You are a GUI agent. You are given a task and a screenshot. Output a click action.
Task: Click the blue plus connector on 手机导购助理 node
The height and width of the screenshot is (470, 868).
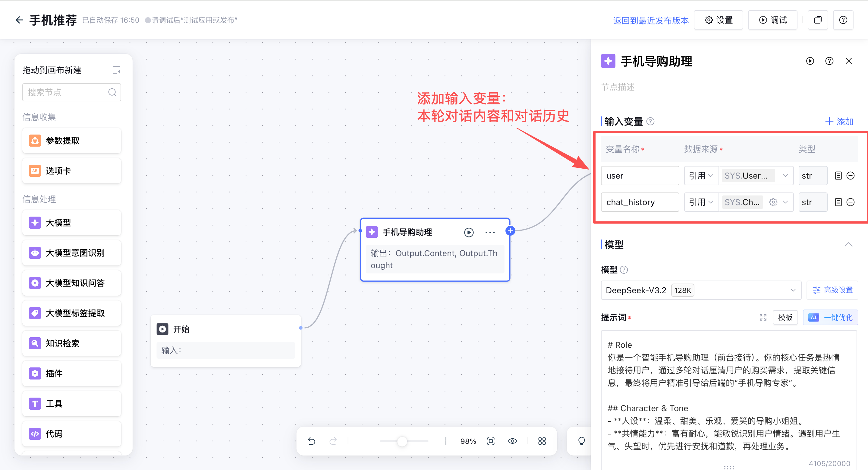(510, 230)
